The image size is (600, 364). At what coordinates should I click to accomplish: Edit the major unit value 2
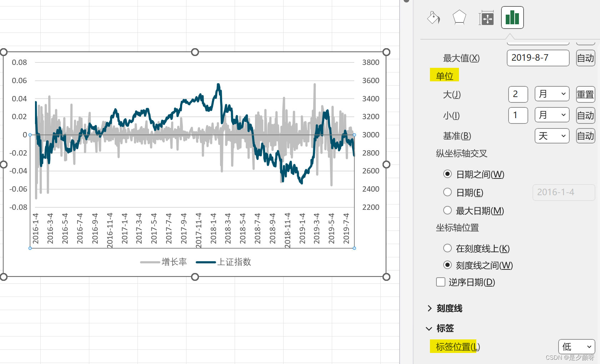518,94
